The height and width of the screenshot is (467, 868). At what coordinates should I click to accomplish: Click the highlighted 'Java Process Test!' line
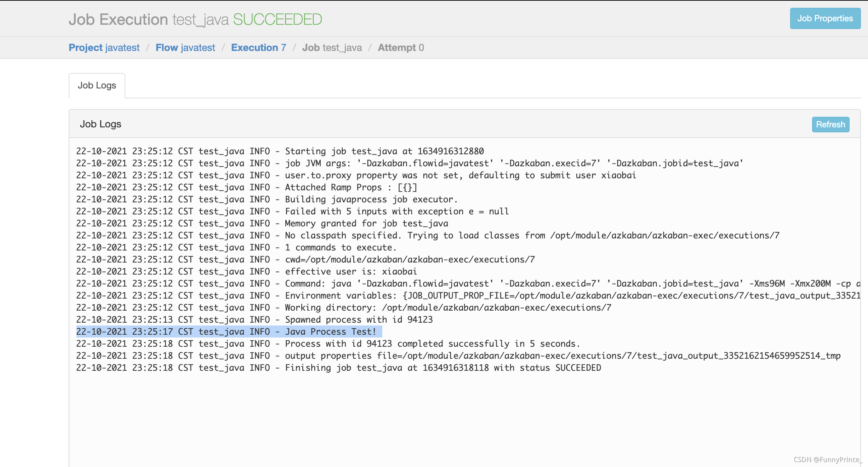[229, 332]
